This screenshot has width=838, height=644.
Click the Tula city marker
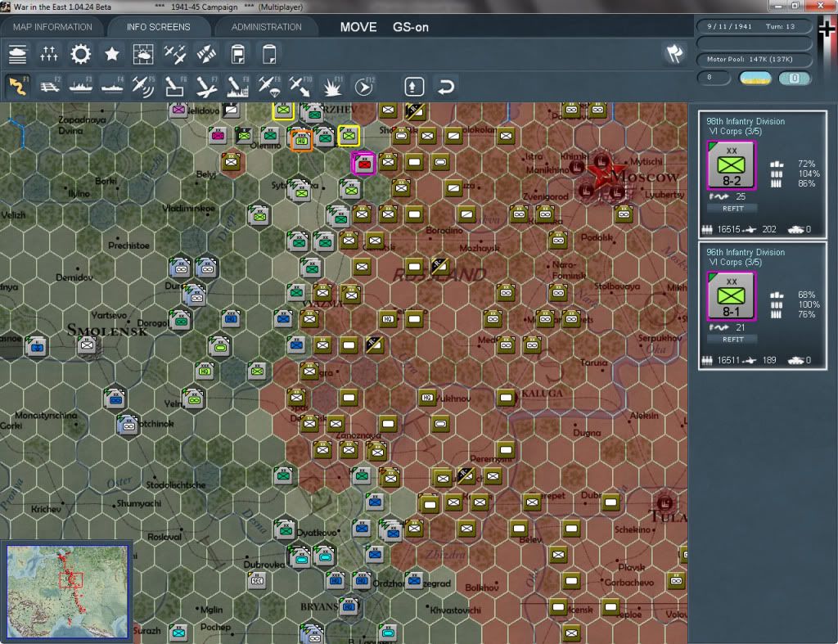coord(665,503)
